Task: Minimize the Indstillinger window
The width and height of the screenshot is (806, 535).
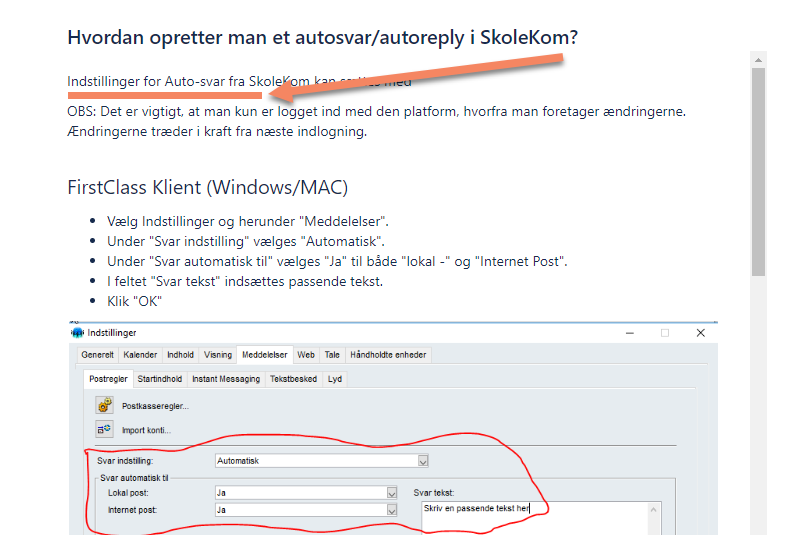Action: [x=630, y=333]
